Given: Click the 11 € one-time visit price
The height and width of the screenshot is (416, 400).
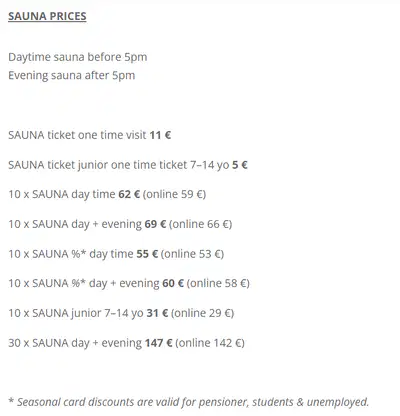Looking at the screenshot, I should (x=160, y=135).
